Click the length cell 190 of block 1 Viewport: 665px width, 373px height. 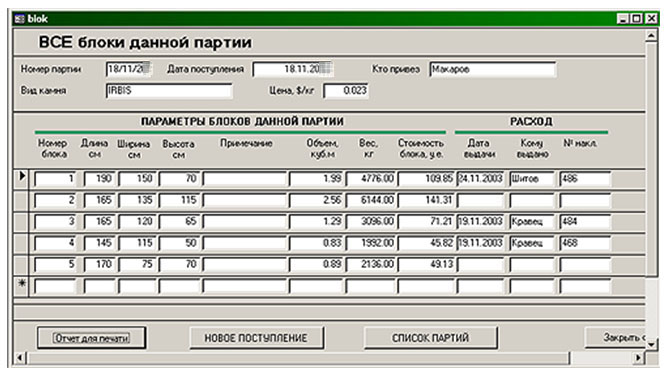coord(99,179)
